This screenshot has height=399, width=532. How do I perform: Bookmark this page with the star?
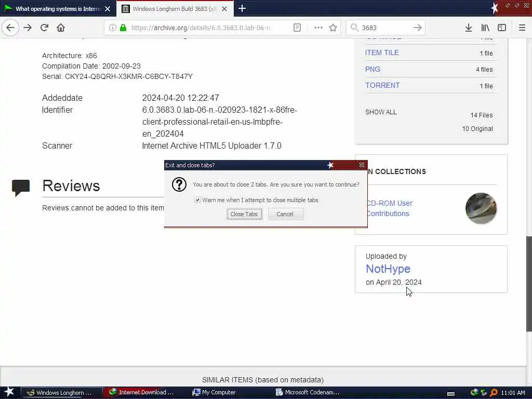[333, 28]
